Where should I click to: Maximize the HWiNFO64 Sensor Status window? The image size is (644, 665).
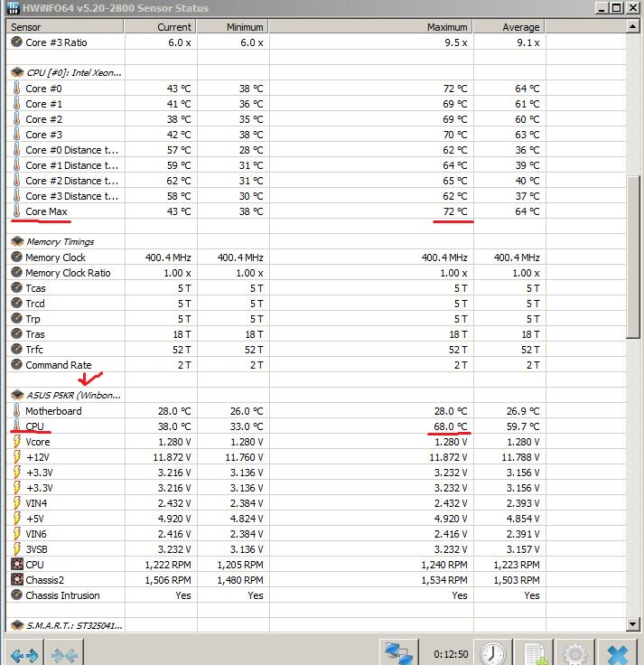pos(617,7)
